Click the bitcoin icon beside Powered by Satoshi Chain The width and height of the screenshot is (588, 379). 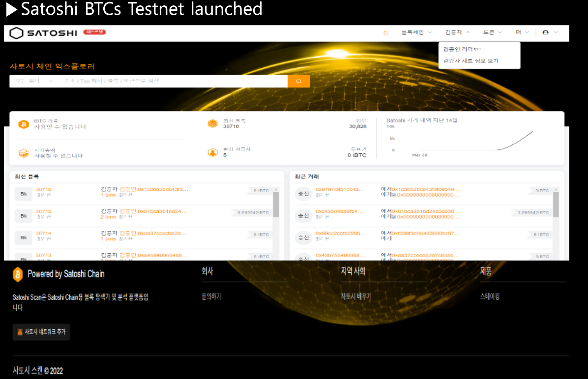tap(18, 274)
